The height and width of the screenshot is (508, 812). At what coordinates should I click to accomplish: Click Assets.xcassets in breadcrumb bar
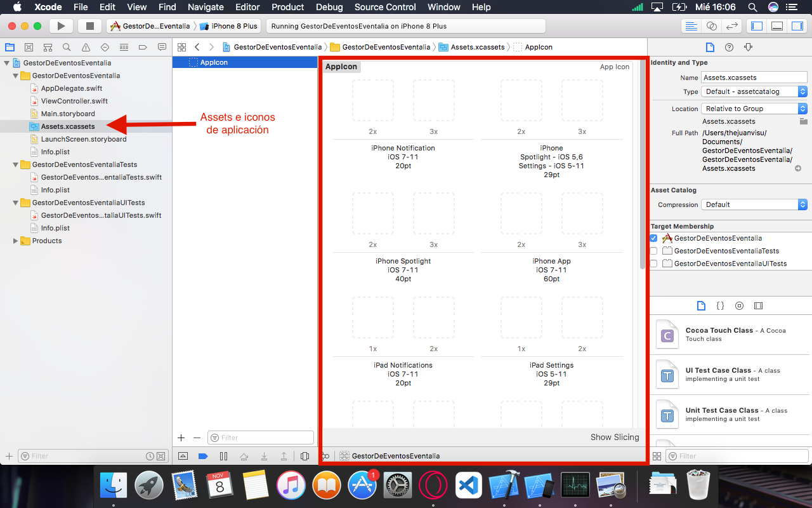472,47
